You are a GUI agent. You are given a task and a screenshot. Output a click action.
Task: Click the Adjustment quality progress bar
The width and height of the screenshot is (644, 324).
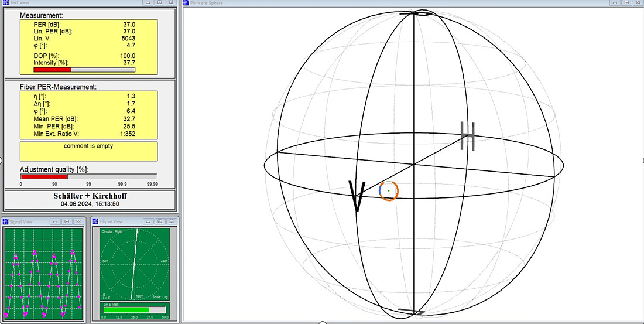(x=89, y=176)
